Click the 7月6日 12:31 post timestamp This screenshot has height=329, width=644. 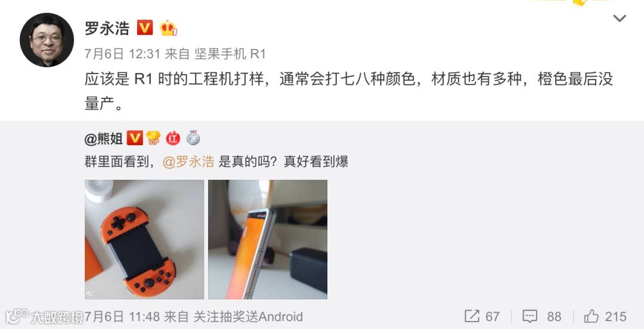tap(122, 54)
